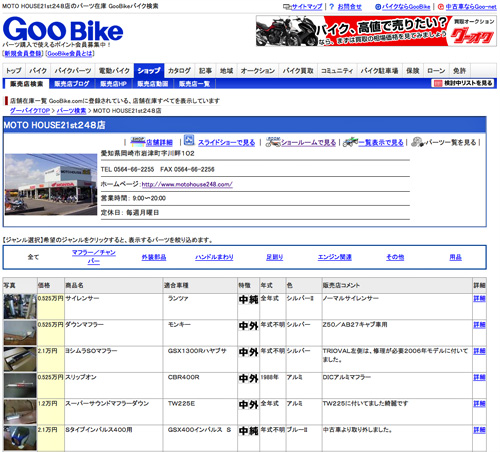Image resolution: width=500 pixels, height=452 pixels.
Task: Open 詳細 for the GSX400インパルス row
Action: click(x=479, y=430)
